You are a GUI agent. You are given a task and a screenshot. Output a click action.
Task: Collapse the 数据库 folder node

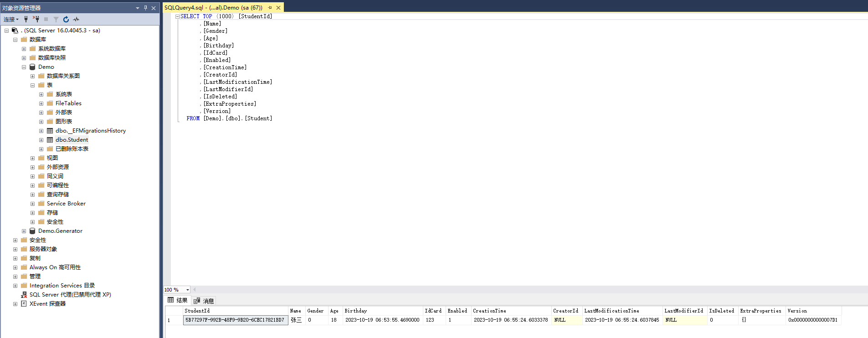tap(15, 40)
